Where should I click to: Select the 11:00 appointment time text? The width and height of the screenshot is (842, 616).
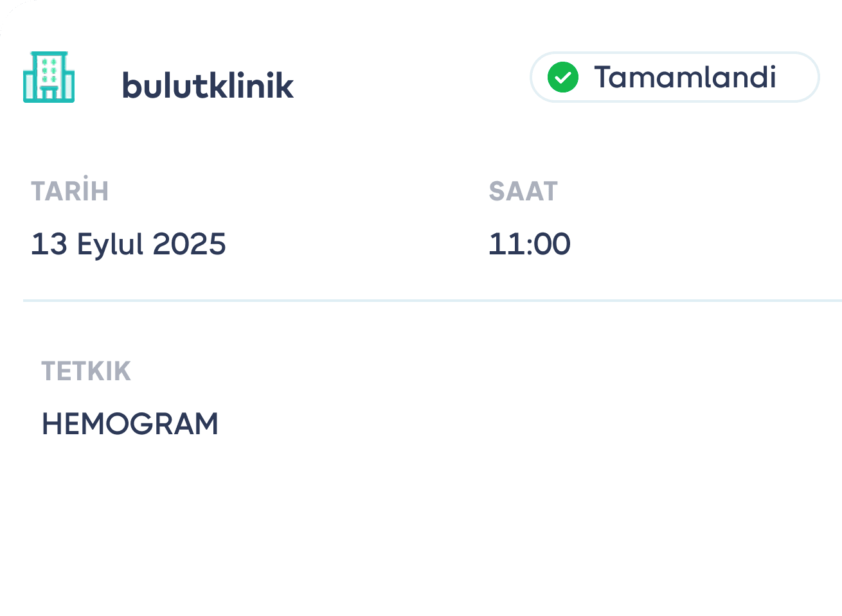(530, 243)
